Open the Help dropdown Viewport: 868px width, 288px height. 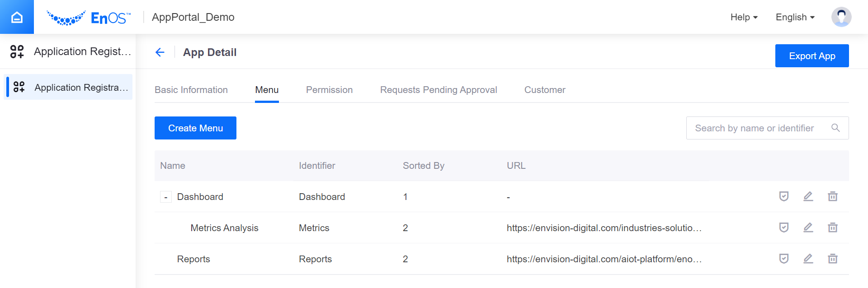(x=744, y=17)
